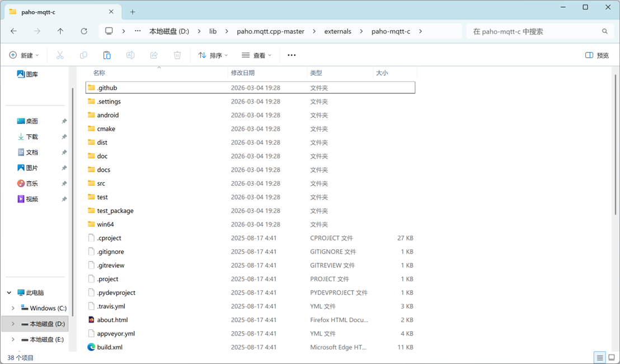Open the Sort dropdown menu

coord(213,55)
